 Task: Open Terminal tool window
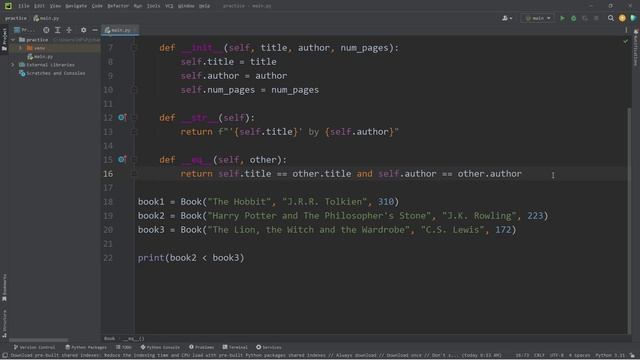point(235,347)
